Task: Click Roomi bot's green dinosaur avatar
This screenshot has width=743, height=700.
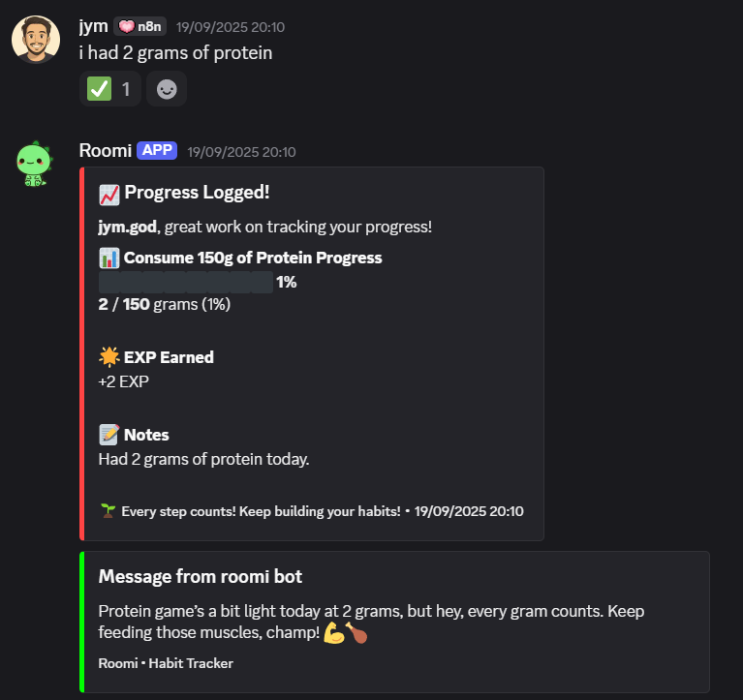Action: click(34, 164)
